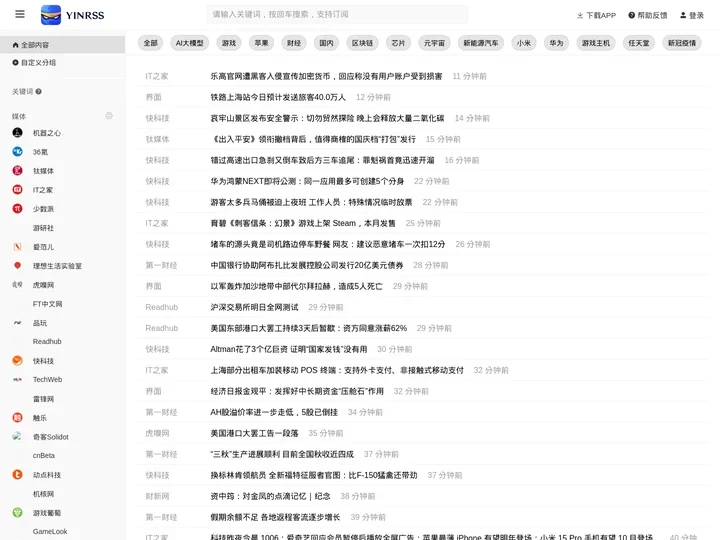This screenshot has height=540, width=720.
Task: Open the help icon next to 关键词
Action: tap(39, 91)
